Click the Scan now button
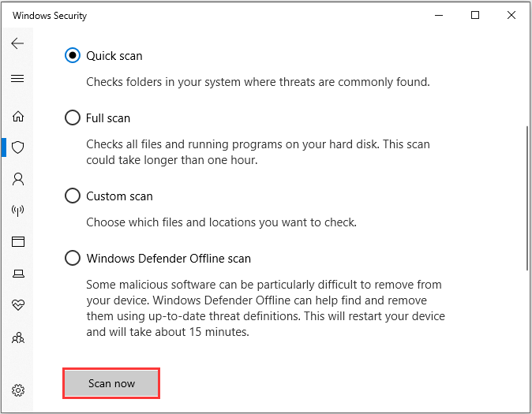 (x=111, y=383)
